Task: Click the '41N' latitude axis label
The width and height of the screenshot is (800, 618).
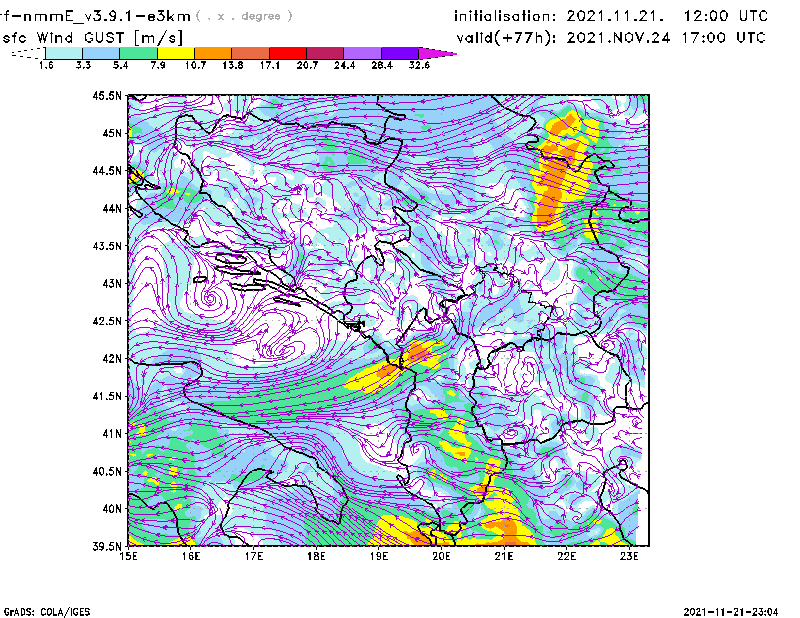Action: 112,434
